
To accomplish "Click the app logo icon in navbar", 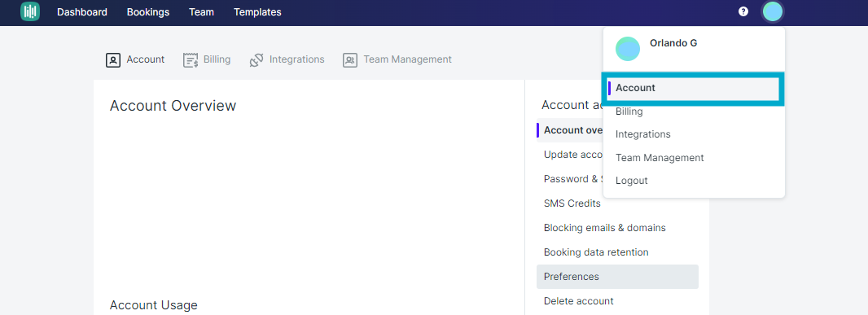I will click(x=30, y=11).
